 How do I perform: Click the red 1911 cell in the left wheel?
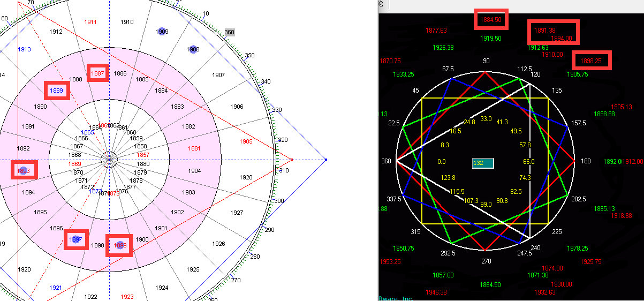[90, 22]
